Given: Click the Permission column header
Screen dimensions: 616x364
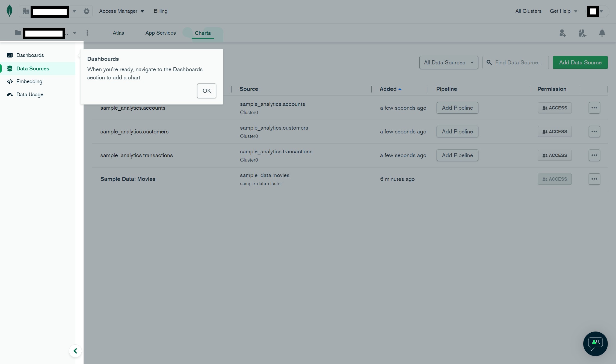Looking at the screenshot, I should tap(552, 89).
